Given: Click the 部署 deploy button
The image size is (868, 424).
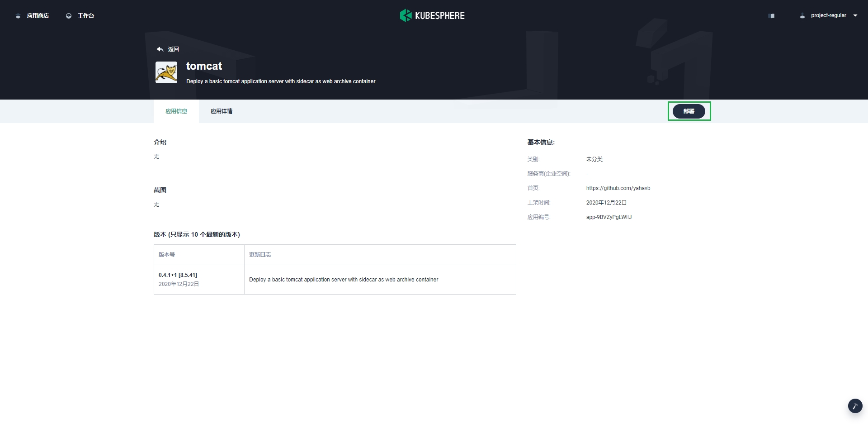Looking at the screenshot, I should (x=689, y=111).
